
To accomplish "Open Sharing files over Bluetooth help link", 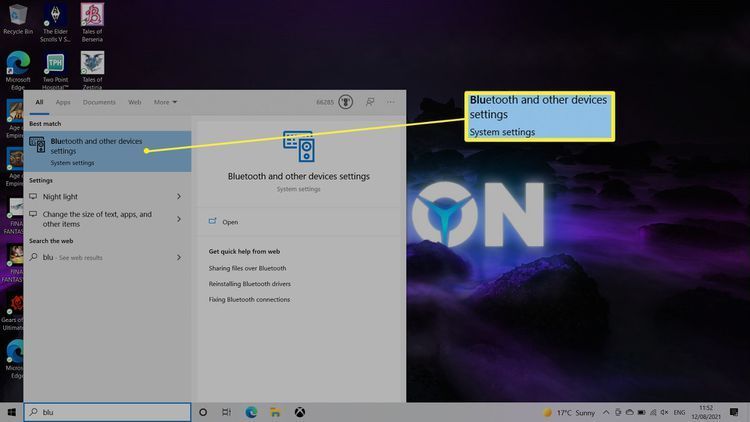I will [247, 268].
